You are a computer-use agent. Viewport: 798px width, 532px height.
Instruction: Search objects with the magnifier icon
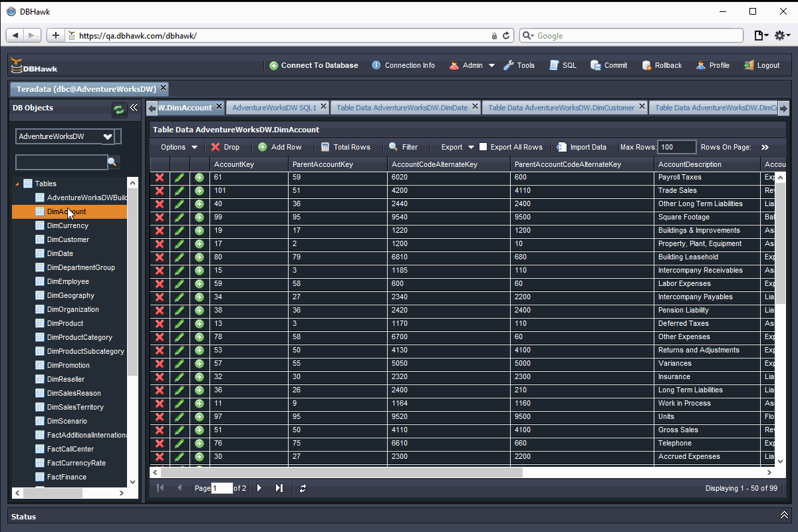click(x=113, y=162)
